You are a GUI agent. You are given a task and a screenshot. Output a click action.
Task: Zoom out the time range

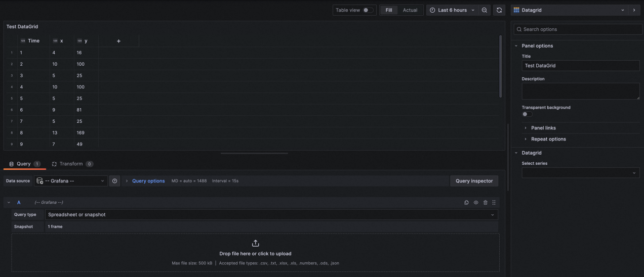point(485,10)
